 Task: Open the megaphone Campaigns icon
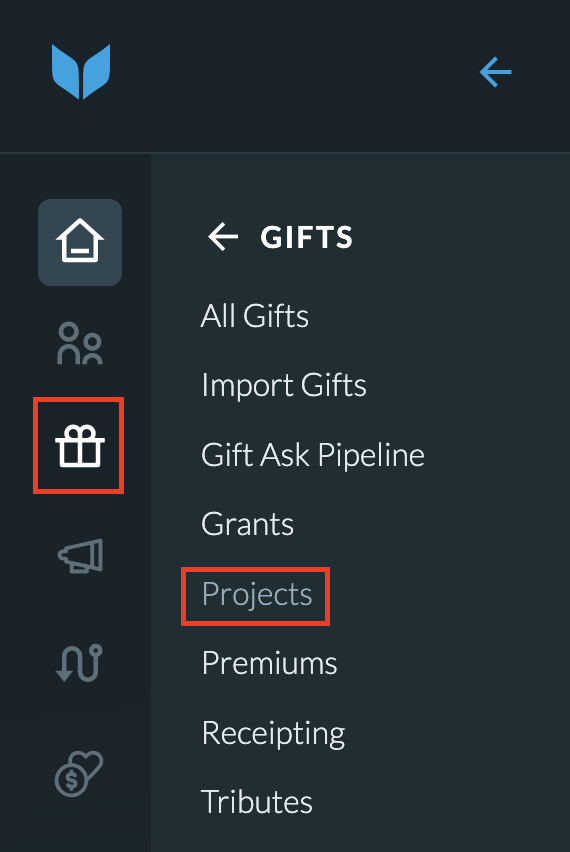80,555
